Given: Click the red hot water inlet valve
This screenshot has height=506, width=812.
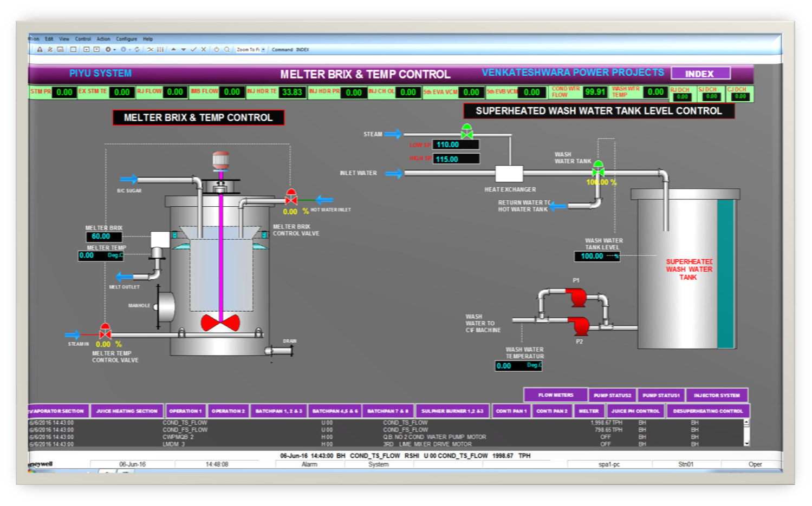Looking at the screenshot, I should click(291, 197).
